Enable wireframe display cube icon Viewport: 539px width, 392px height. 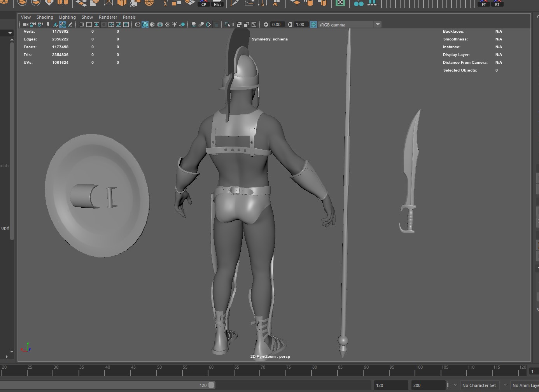coord(138,24)
